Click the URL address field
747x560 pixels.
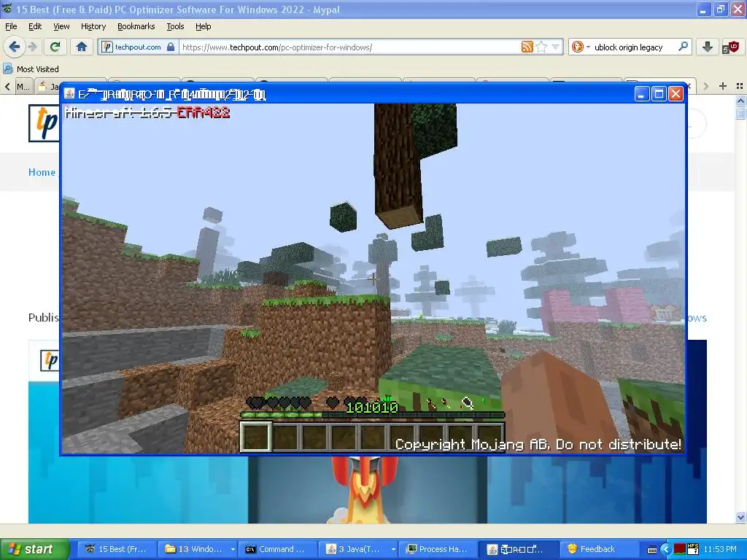coord(350,47)
